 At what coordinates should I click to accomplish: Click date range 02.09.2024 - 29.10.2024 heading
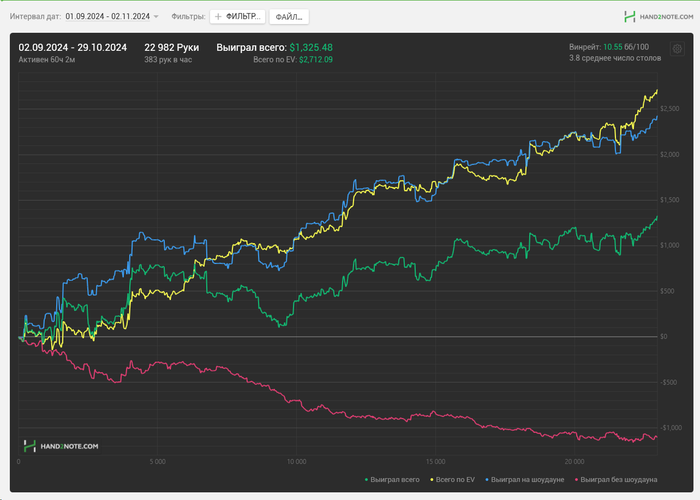(x=73, y=47)
